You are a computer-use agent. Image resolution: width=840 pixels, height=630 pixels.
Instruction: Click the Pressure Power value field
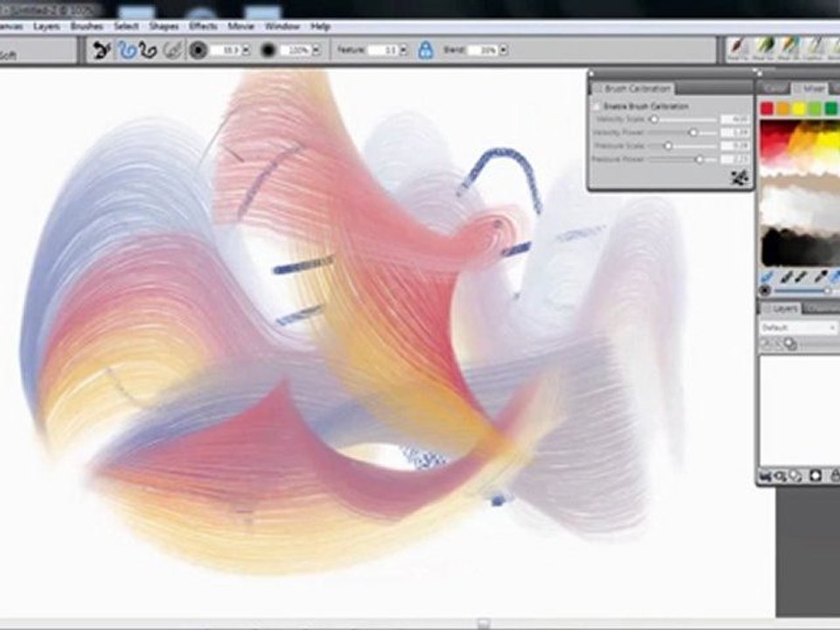point(735,159)
